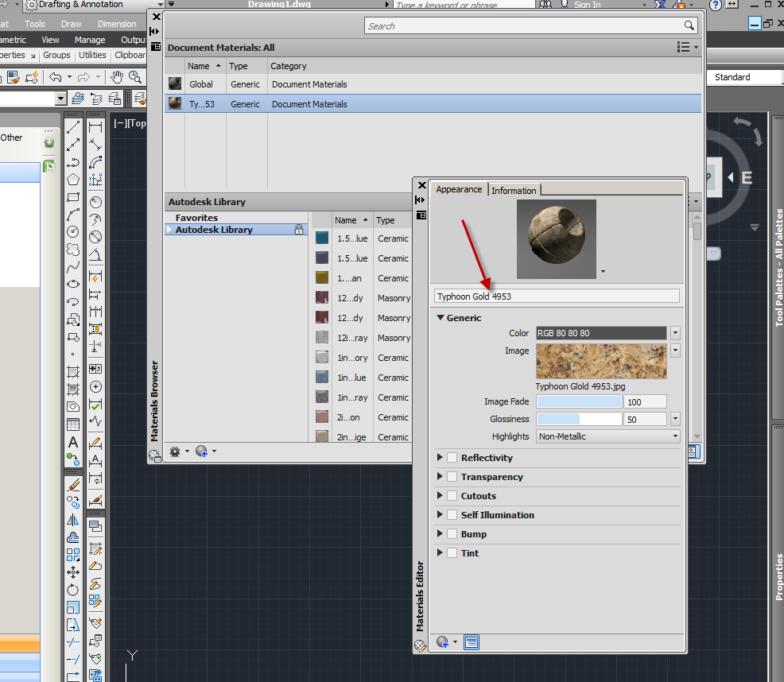Click the Undo arrow icon
This screenshot has width=784, height=682.
[x=55, y=77]
